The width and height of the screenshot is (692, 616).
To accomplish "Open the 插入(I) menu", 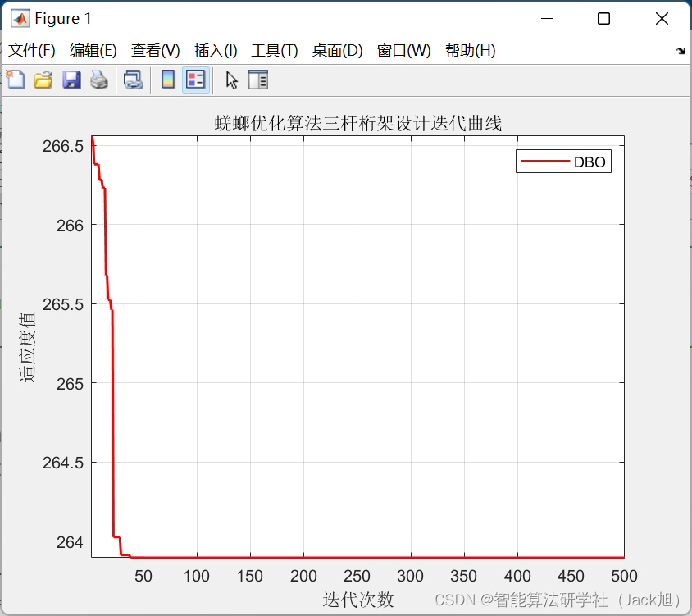I will pos(216,51).
